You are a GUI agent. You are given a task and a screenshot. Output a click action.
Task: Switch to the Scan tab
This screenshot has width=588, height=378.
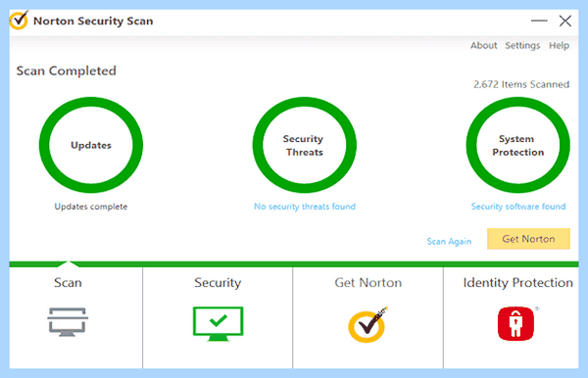point(68,282)
